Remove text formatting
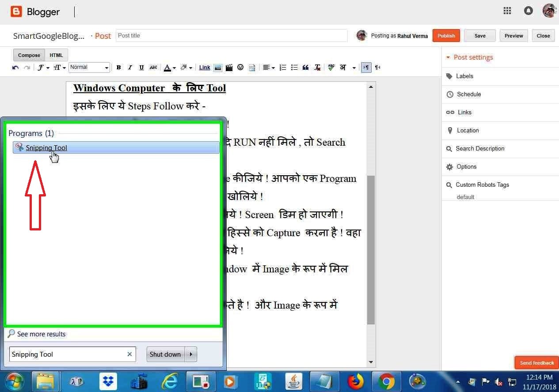 (x=317, y=68)
